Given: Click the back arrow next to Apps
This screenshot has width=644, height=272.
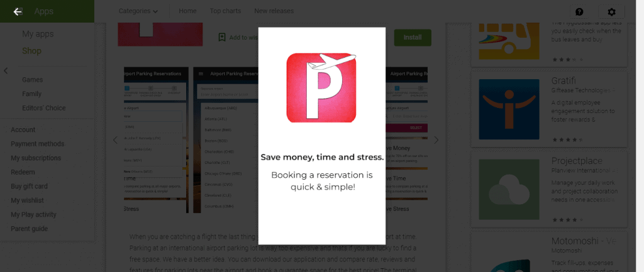Looking at the screenshot, I should [x=17, y=11].
